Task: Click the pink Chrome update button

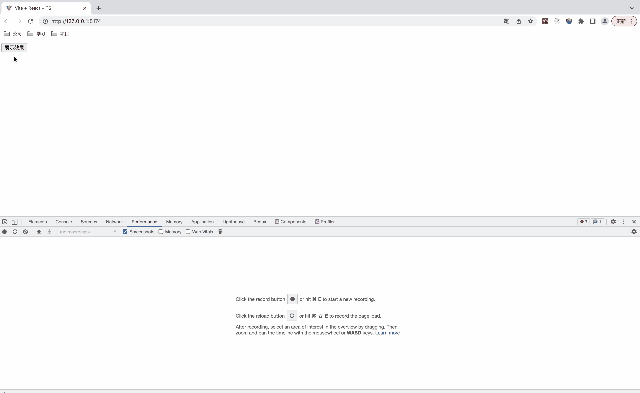Action: tap(624, 21)
